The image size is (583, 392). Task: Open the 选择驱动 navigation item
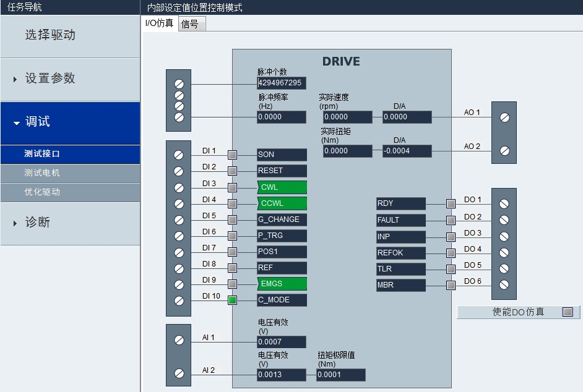tap(70, 36)
